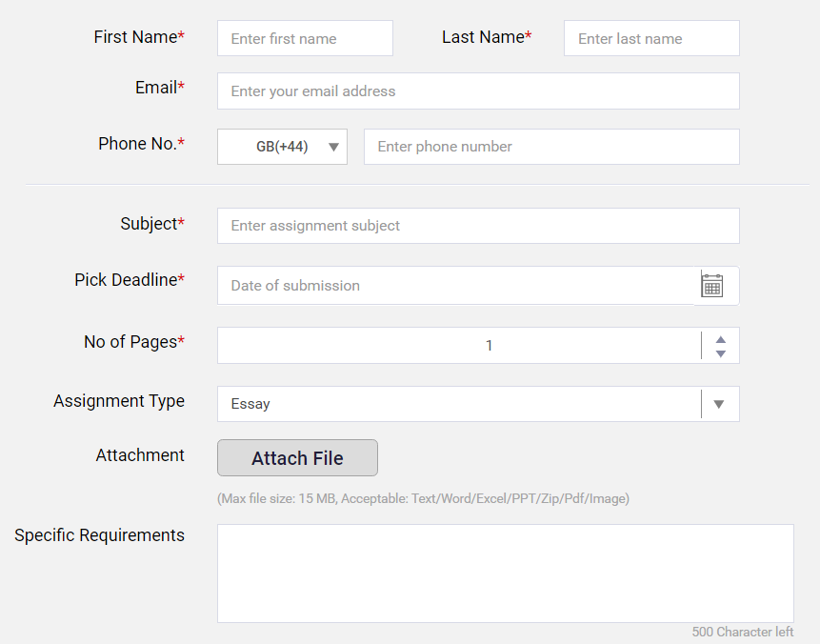Viewport: 820px width, 644px height.
Task: Click the No of Pages value box
Action: (x=459, y=345)
